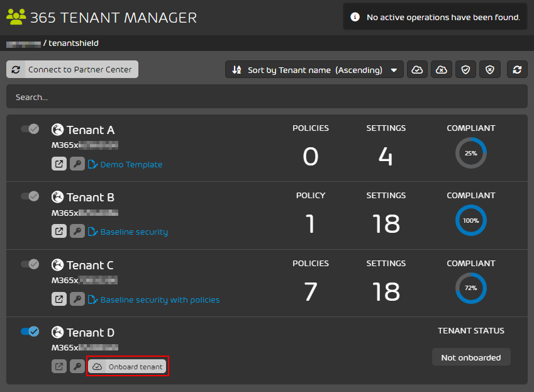The image size is (534, 392).
Task: Click the sort order icon in the dropdown
Action: pos(236,69)
